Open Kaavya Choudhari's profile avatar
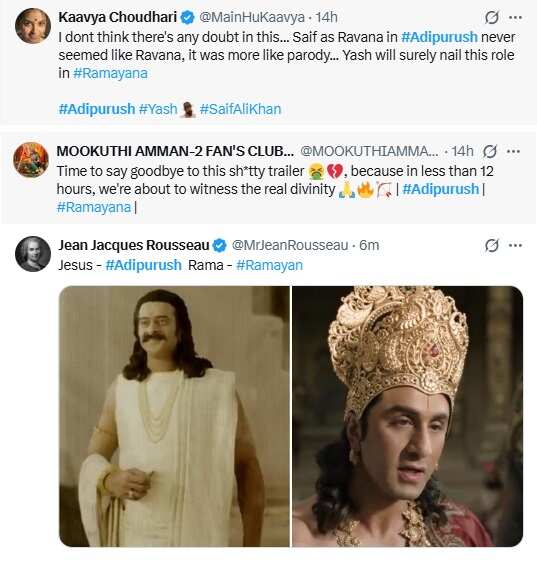537x563 pixels. click(x=33, y=26)
